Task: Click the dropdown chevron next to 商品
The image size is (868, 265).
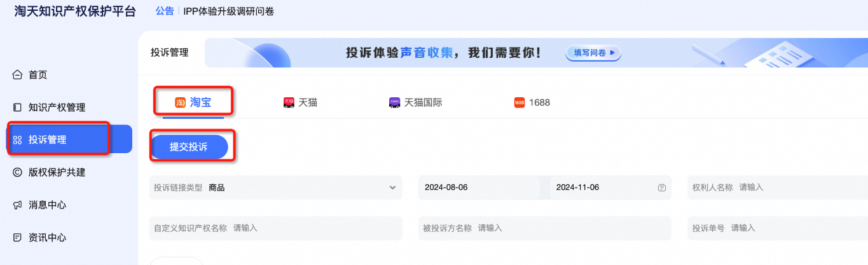Action: 392,187
